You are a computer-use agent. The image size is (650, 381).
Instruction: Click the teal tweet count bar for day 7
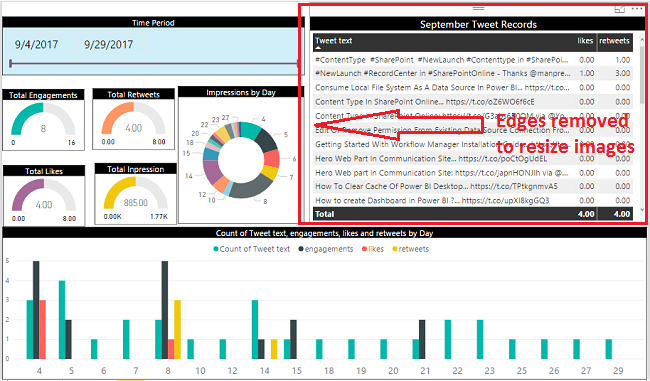126,339
